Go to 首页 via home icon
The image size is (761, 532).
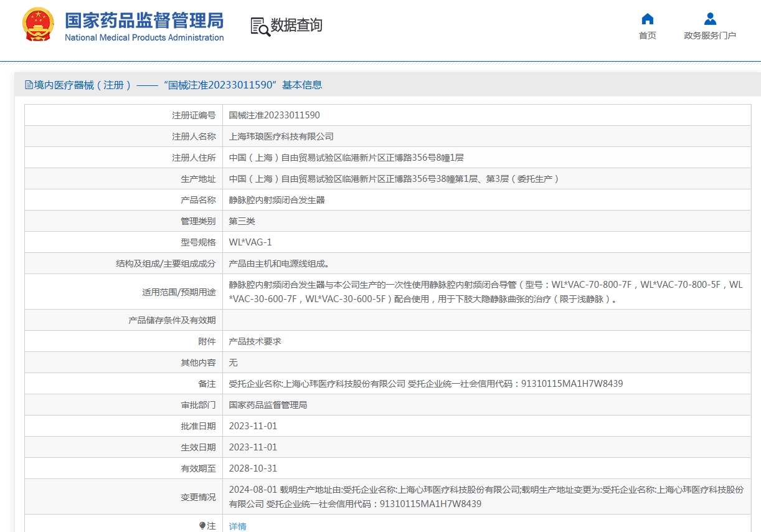648,19
